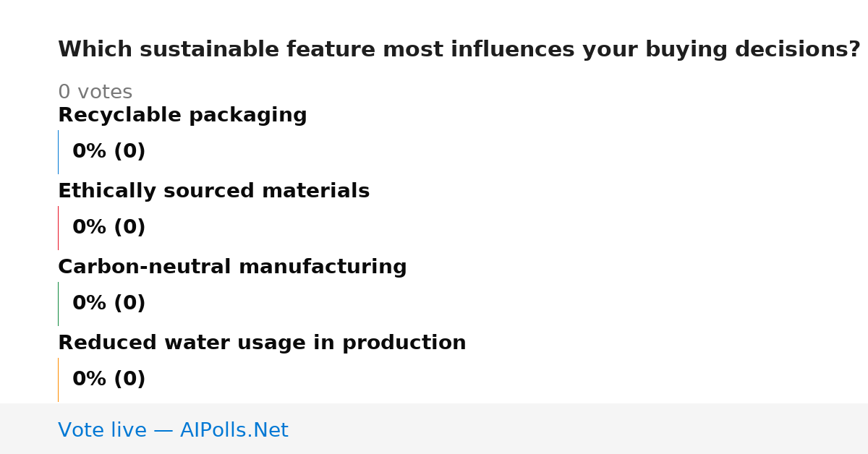Click the 0% (0) result under Recyclable packaging

(109, 152)
